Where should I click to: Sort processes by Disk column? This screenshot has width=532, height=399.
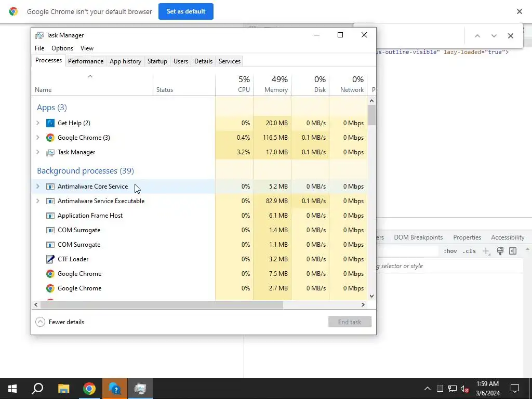click(x=310, y=85)
